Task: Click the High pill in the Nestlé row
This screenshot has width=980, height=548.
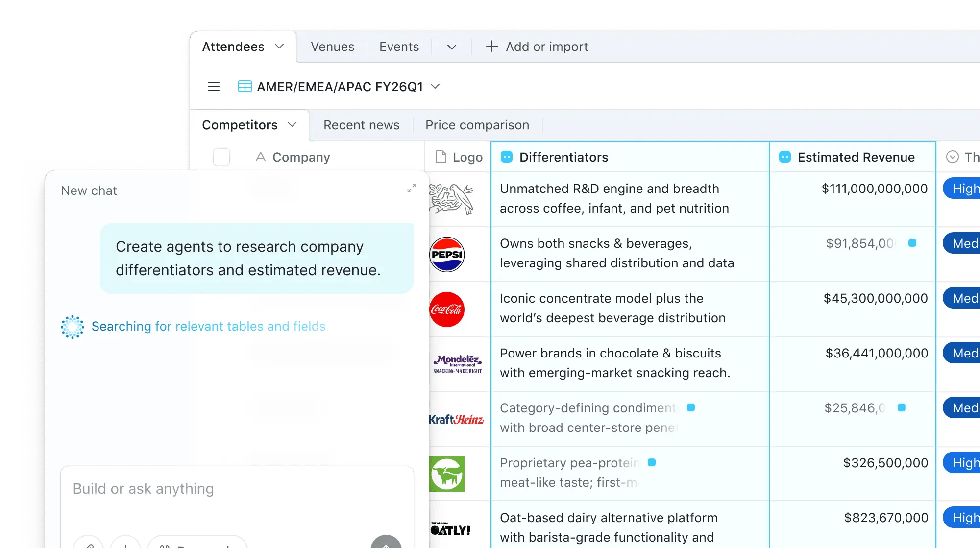Action: point(962,189)
